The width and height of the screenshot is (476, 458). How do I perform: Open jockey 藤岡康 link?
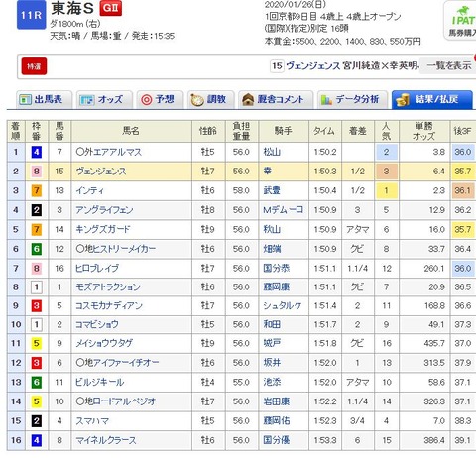(x=277, y=286)
